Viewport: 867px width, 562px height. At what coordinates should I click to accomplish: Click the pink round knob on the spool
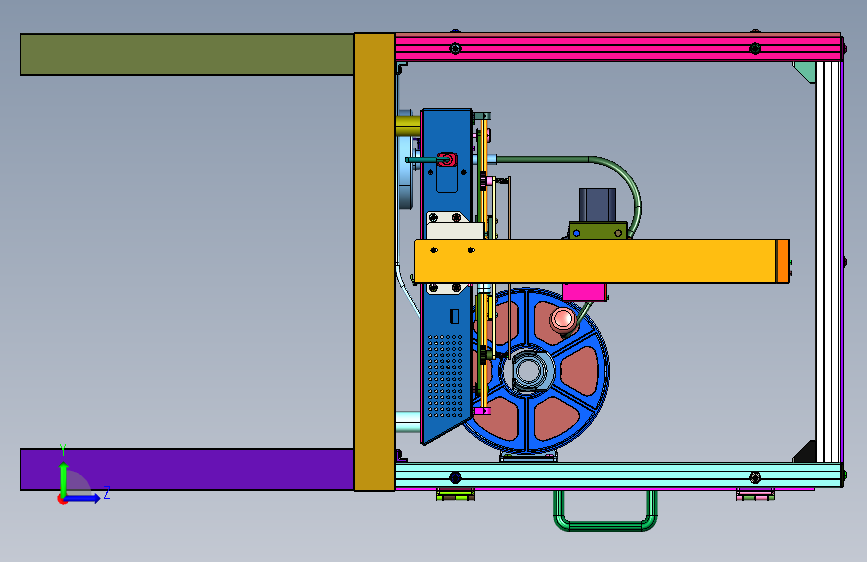coord(563,320)
